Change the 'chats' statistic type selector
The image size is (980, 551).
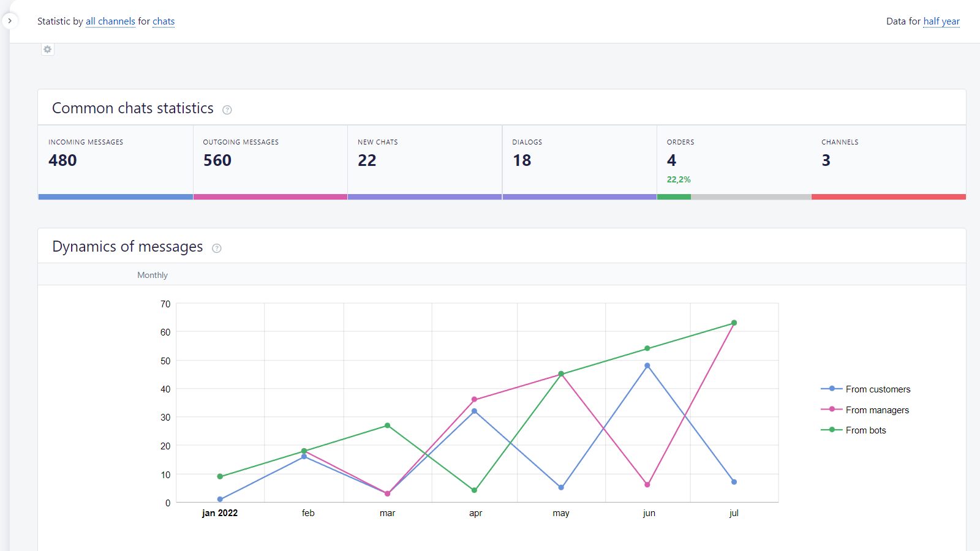coord(164,21)
